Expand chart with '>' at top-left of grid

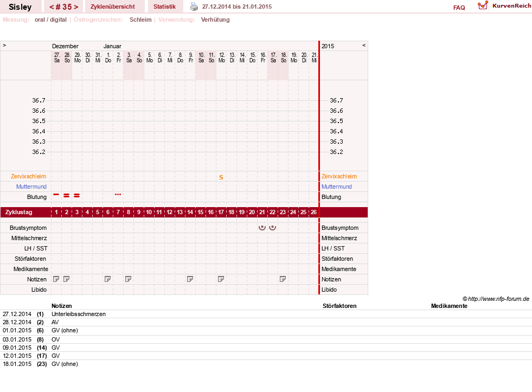[x=4, y=45]
